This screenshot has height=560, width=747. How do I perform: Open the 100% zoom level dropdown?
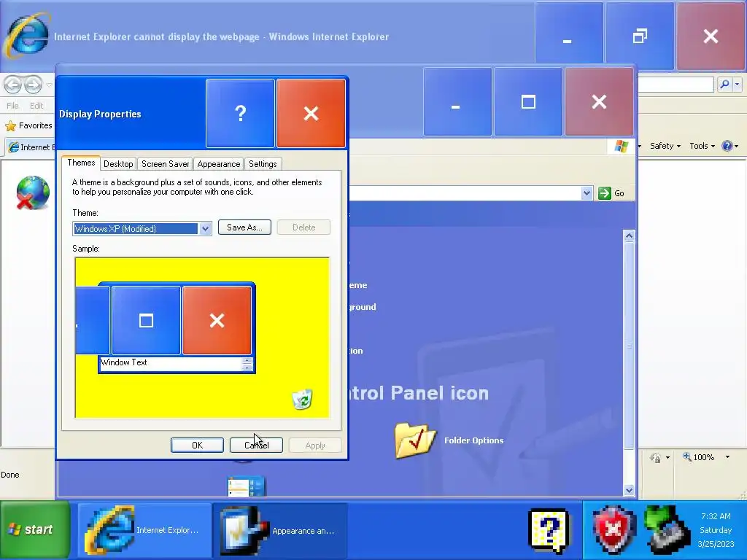click(727, 457)
